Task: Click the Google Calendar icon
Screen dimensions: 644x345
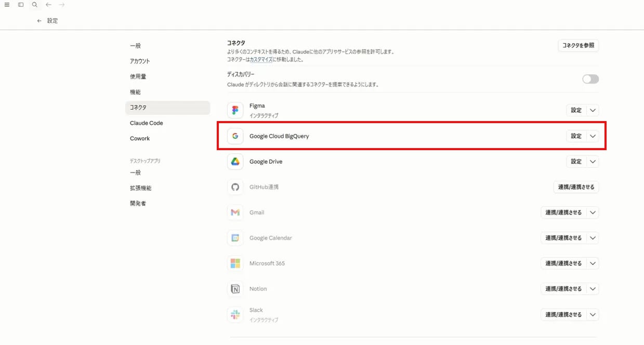Action: coord(235,238)
